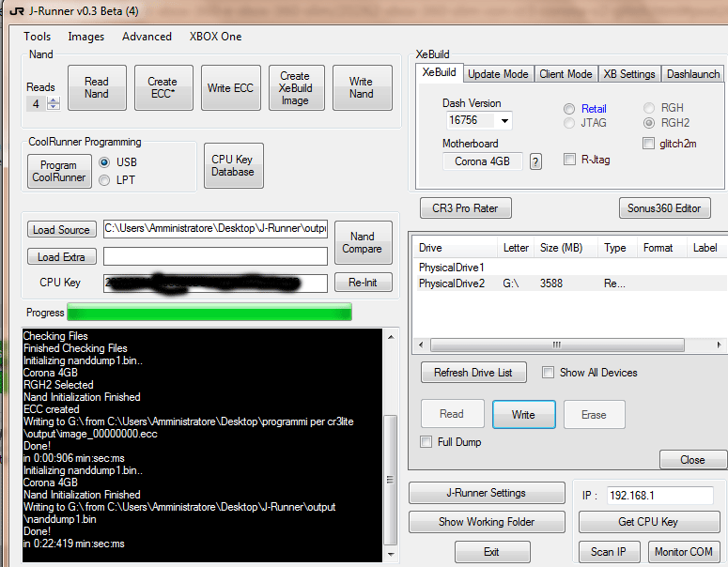Select the USB radio button
The width and height of the screenshot is (728, 567).
[x=104, y=162]
